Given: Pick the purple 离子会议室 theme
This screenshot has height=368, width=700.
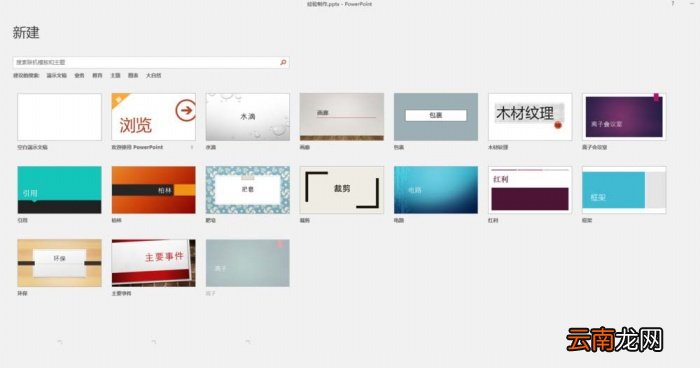Looking at the screenshot, I should 624,117.
